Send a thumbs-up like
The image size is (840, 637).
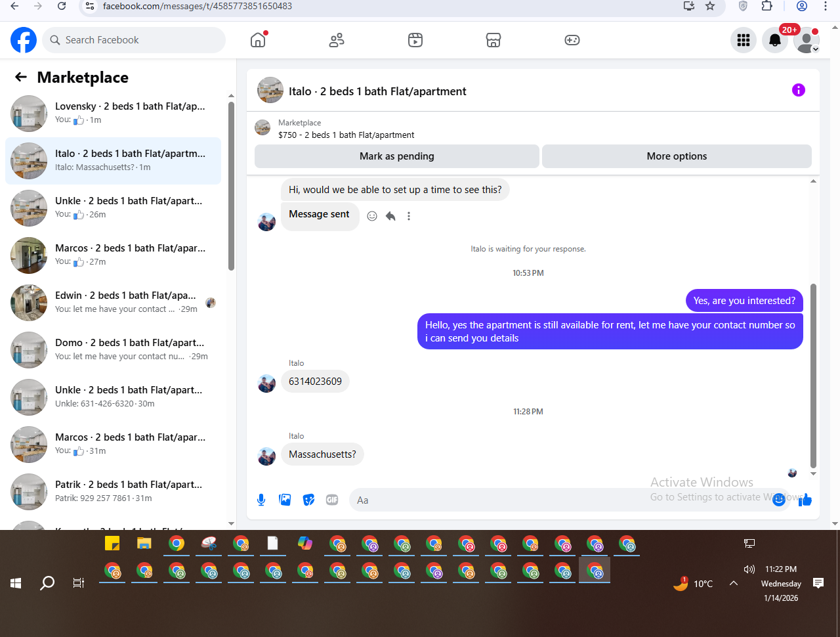pyautogui.click(x=805, y=500)
